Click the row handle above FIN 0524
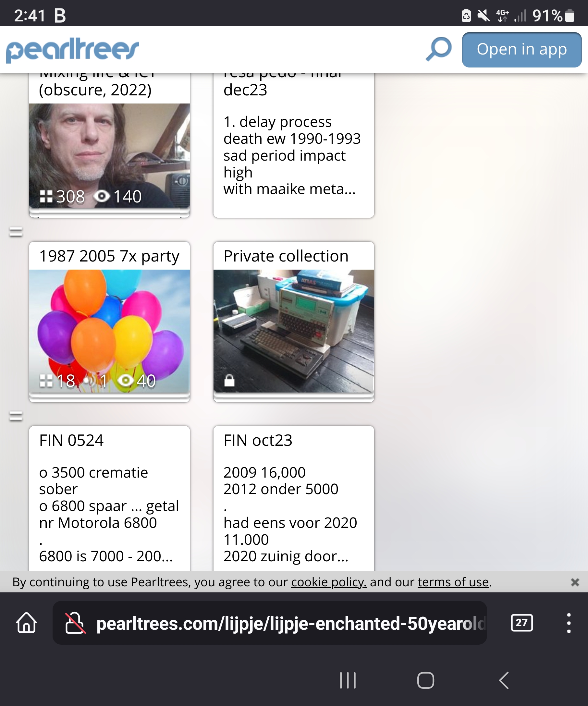Viewport: 588px width, 706px height. [16, 417]
